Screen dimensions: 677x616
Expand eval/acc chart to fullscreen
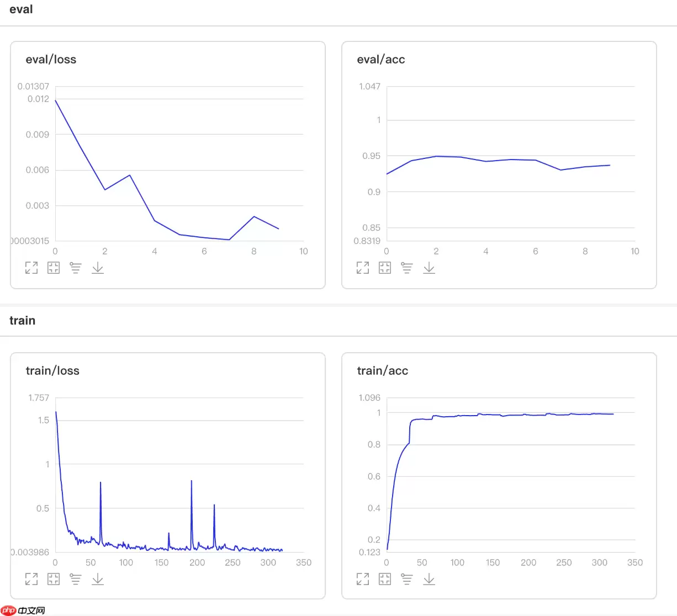coord(363,268)
